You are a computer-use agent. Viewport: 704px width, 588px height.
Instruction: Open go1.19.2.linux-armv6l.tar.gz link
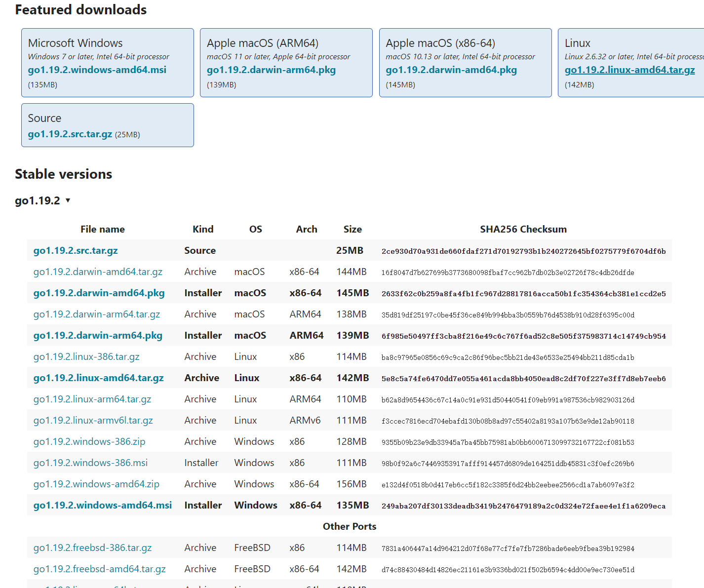point(93,420)
